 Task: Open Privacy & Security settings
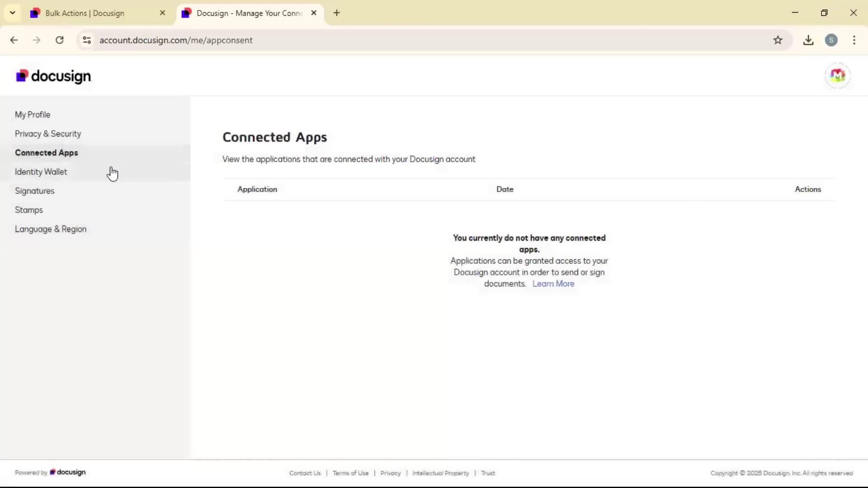pyautogui.click(x=48, y=134)
